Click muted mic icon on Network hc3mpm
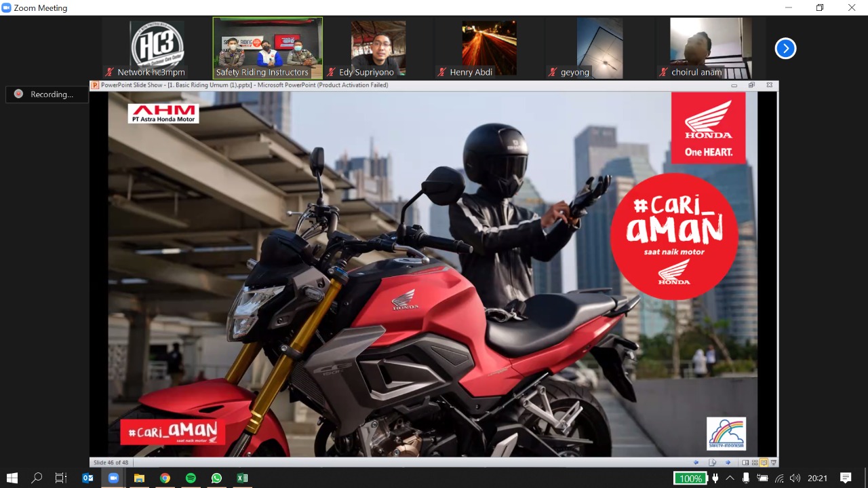 tap(110, 72)
